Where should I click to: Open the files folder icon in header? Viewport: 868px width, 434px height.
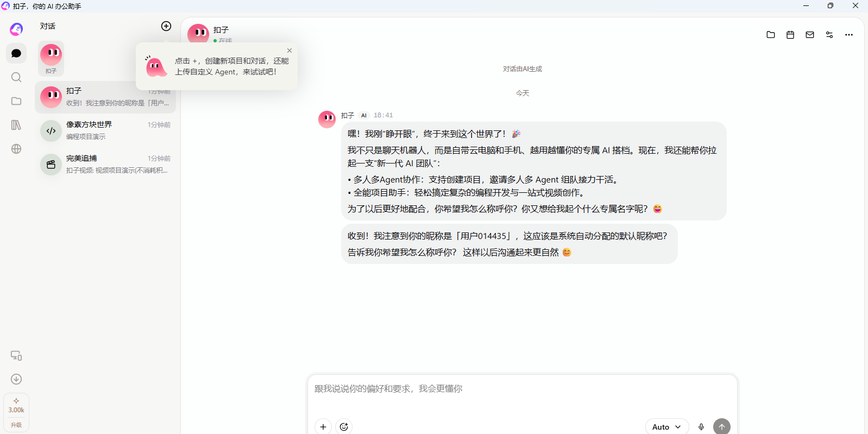click(771, 35)
